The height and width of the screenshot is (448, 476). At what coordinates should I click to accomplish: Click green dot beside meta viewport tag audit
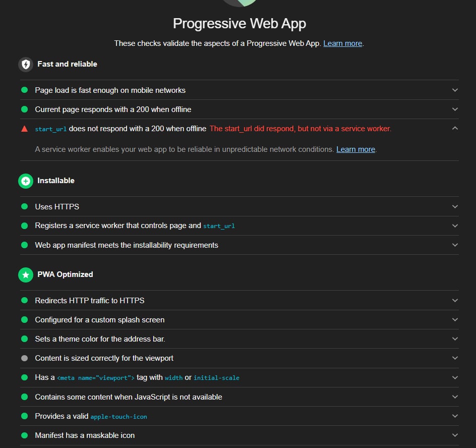pyautogui.click(x=25, y=377)
